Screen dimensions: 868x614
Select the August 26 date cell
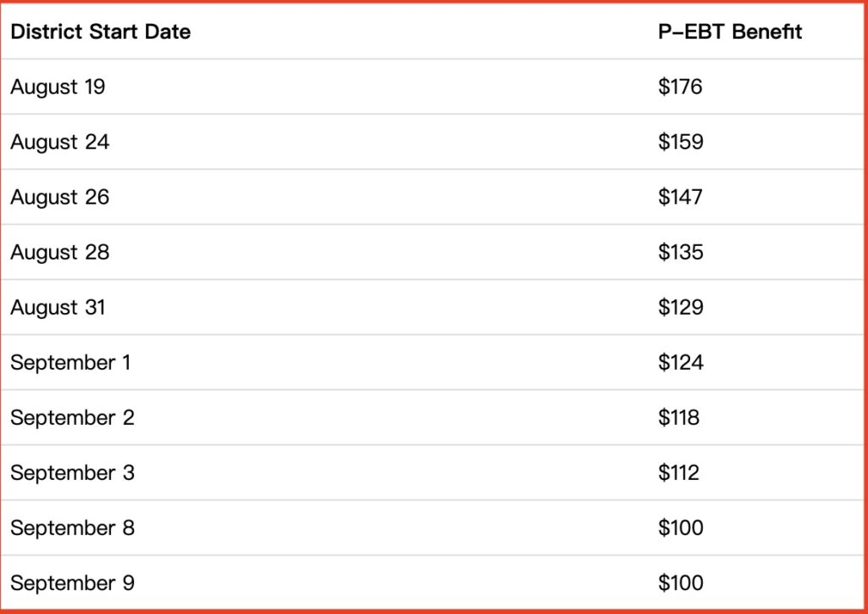(x=60, y=197)
